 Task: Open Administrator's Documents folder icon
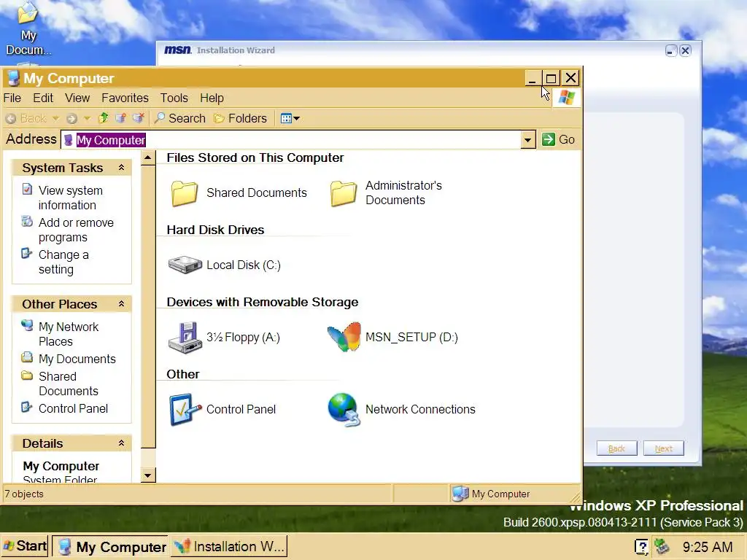coord(344,192)
